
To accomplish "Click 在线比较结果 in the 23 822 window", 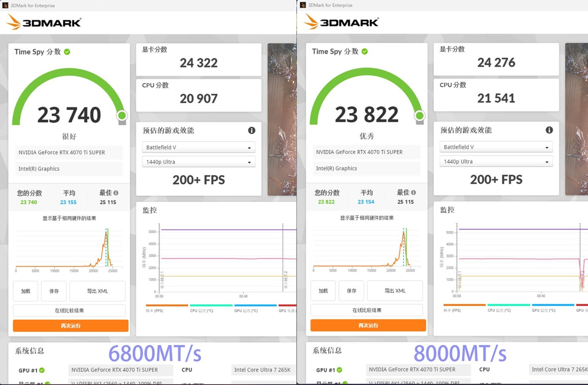I will point(367,310).
